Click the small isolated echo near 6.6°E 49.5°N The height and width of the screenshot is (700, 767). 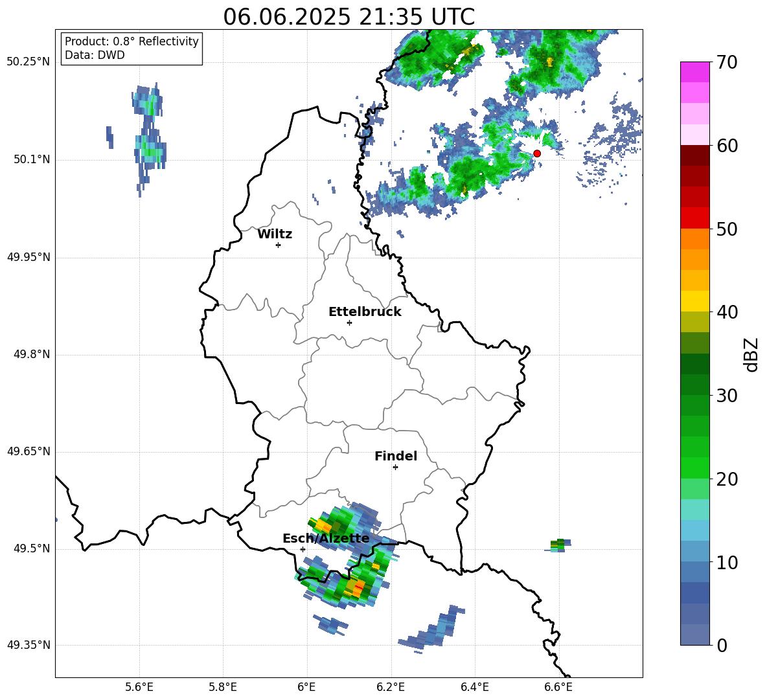tap(558, 545)
